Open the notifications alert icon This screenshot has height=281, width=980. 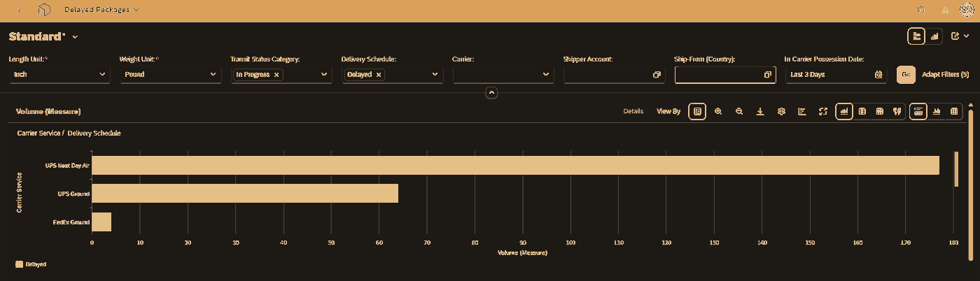click(945, 10)
